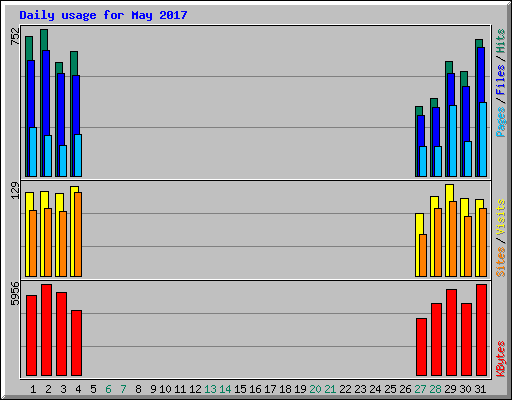Click the 129 axis maximum label
This screenshot has height=400, width=512.
tap(15, 191)
